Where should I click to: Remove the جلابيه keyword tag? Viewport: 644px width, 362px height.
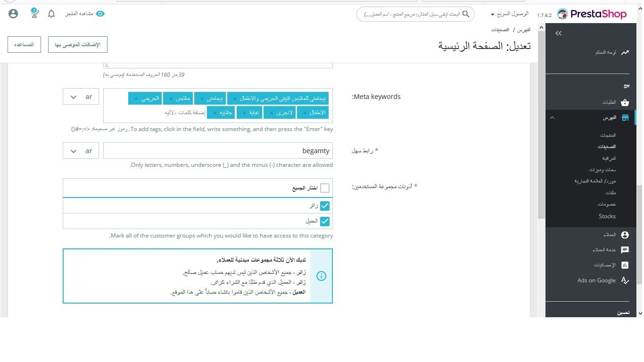pos(215,113)
